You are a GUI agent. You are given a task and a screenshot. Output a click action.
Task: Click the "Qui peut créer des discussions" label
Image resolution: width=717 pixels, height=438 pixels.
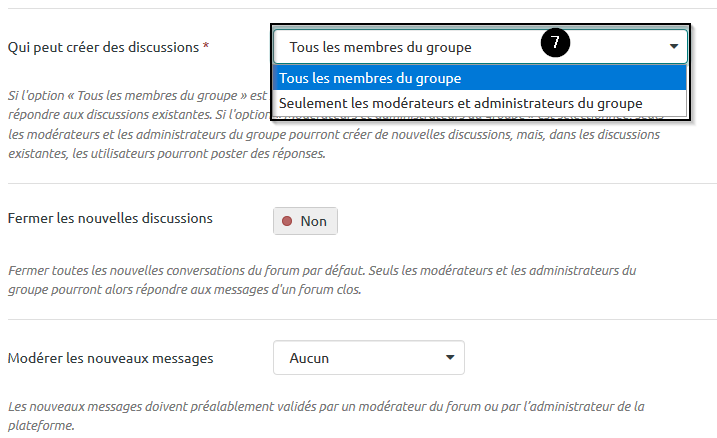(103, 47)
